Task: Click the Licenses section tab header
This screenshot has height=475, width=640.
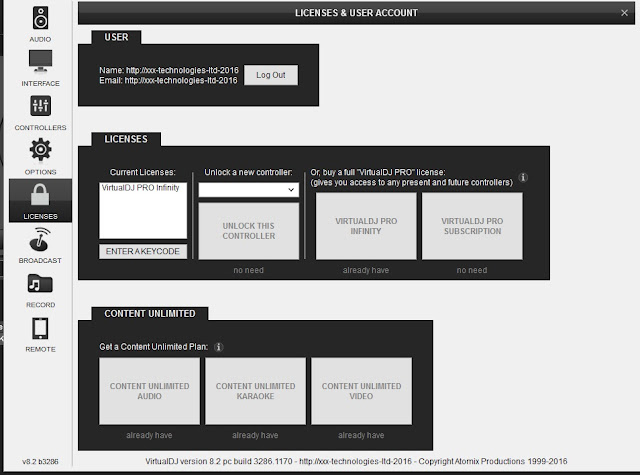Action: 126,139
